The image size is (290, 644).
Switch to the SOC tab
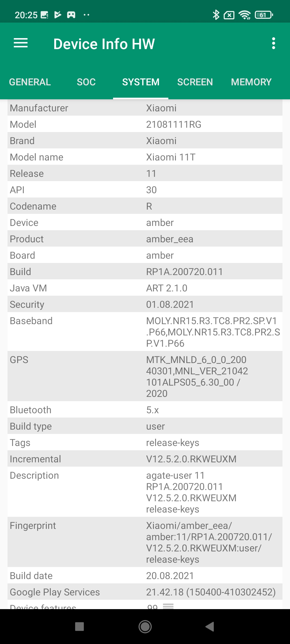coord(86,82)
